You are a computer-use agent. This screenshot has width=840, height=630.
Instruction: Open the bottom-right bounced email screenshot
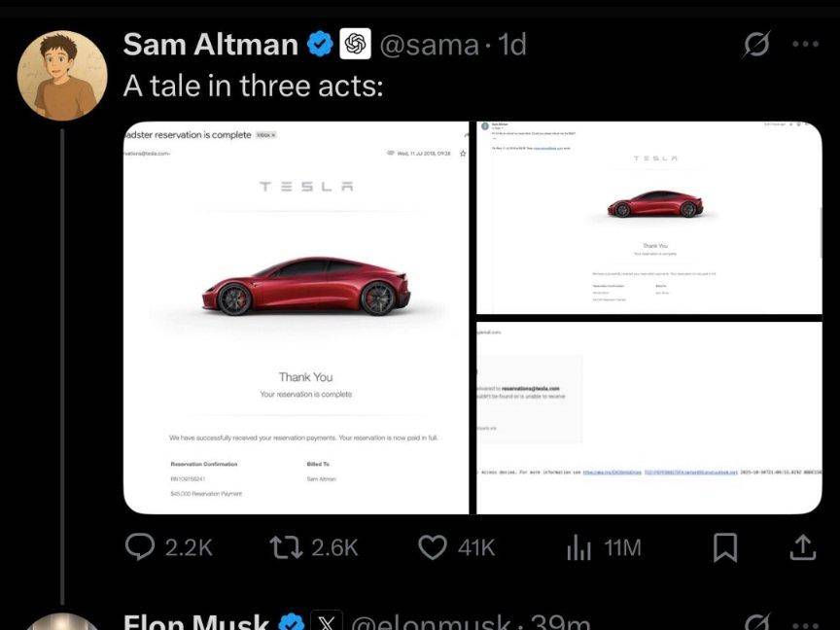(648, 417)
